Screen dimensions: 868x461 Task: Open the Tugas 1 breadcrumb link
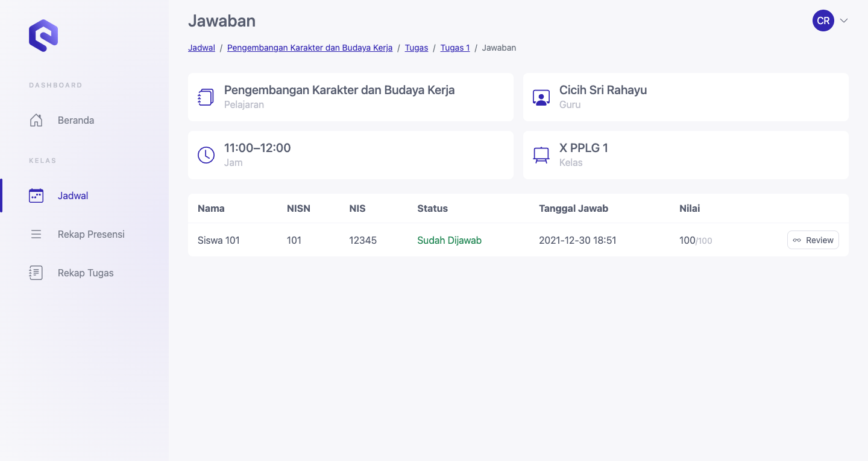click(455, 48)
